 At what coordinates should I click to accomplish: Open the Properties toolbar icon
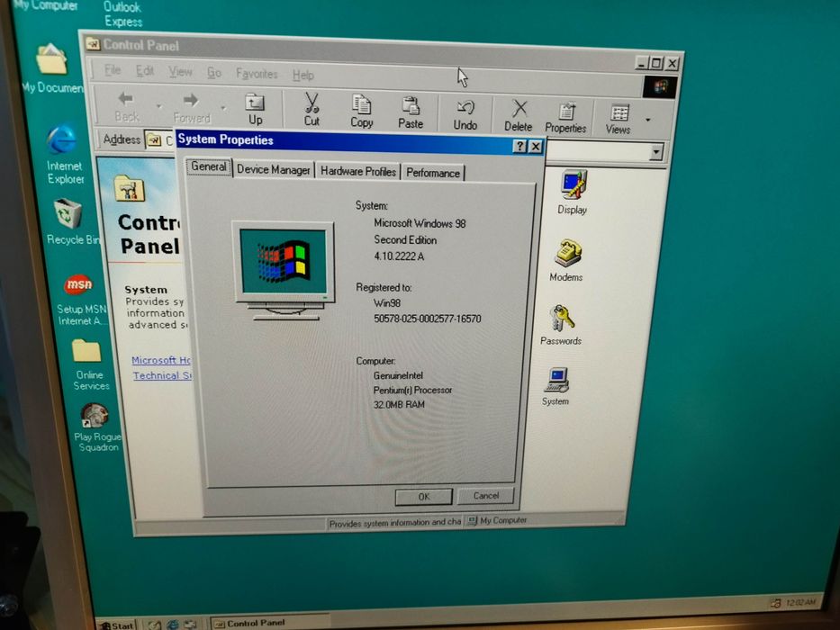(565, 117)
